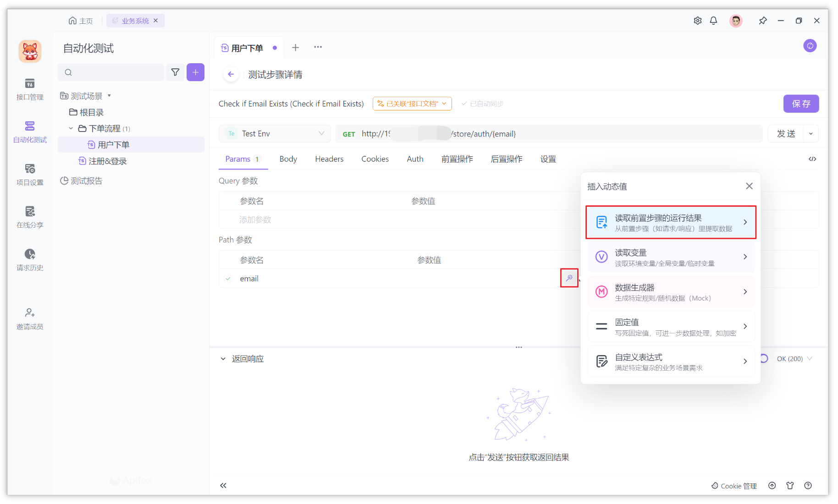Click the plus button to add a test scenario
The width and height of the screenshot is (838, 504).
195,72
